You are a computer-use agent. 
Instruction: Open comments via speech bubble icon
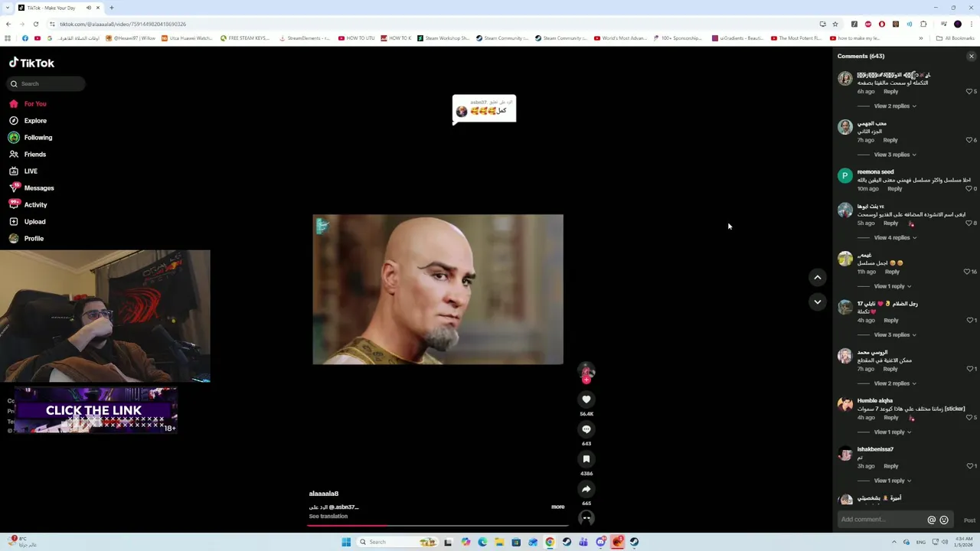(586, 429)
